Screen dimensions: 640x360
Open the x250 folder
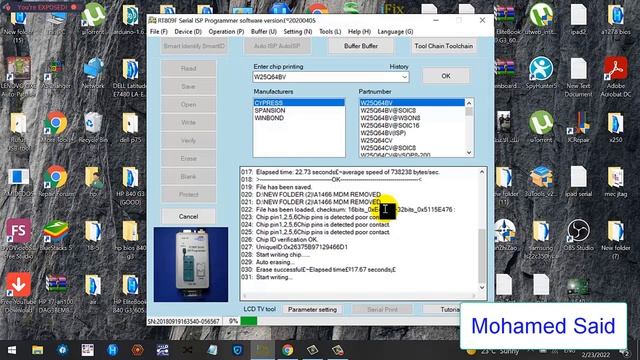point(616,127)
